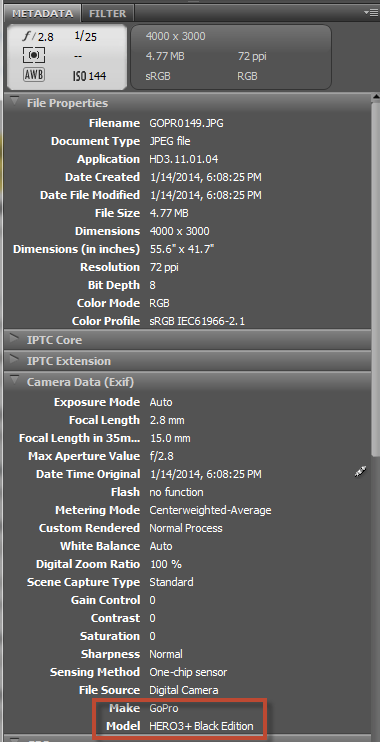
Task: Click the Model value HERO3+ Black Edition
Action: pos(201,726)
